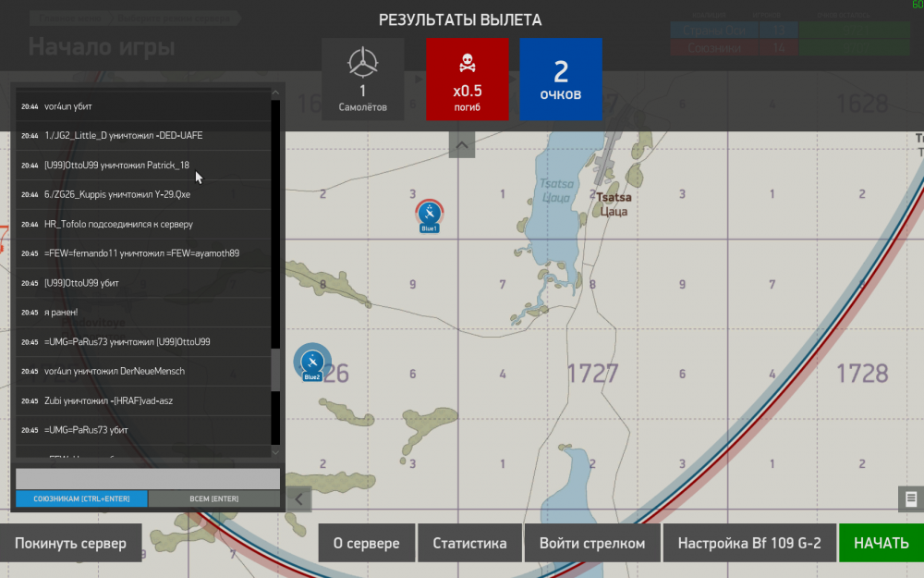Switch chat to Союзникам channel
924x578 pixels.
coord(81,499)
